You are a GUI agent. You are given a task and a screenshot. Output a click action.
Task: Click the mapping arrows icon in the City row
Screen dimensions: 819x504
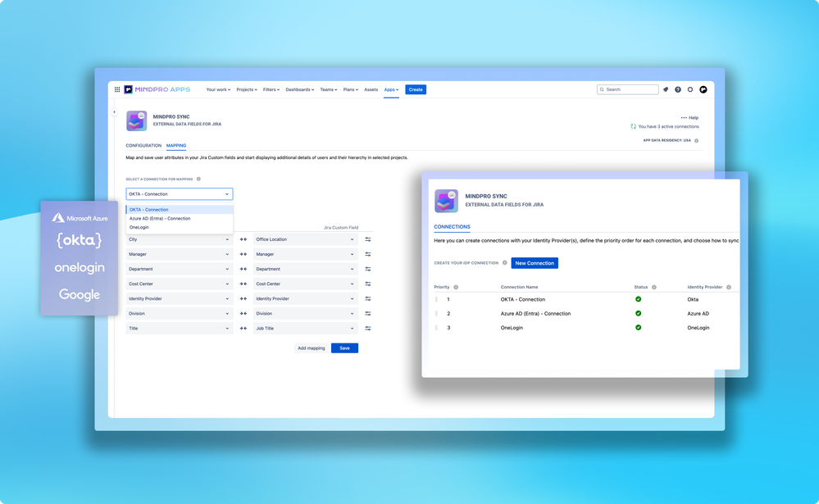click(x=243, y=239)
